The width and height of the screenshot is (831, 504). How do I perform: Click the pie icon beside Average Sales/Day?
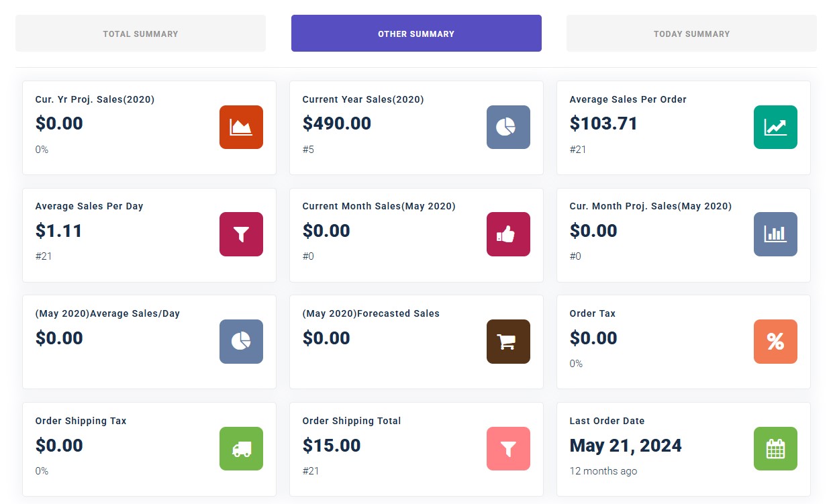(x=241, y=342)
